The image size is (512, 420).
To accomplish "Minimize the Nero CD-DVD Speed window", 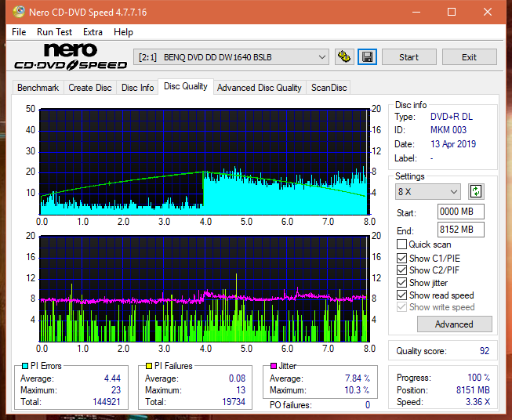I will [416, 12].
